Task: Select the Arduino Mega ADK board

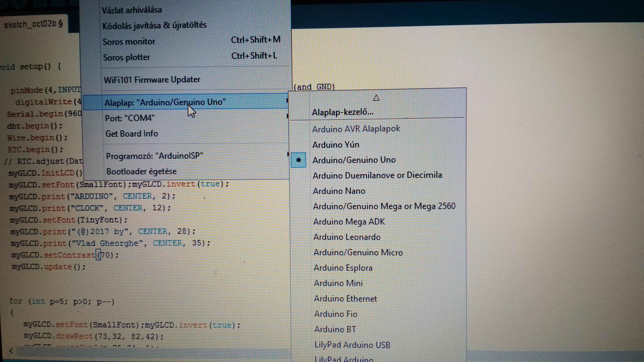Action: point(349,222)
